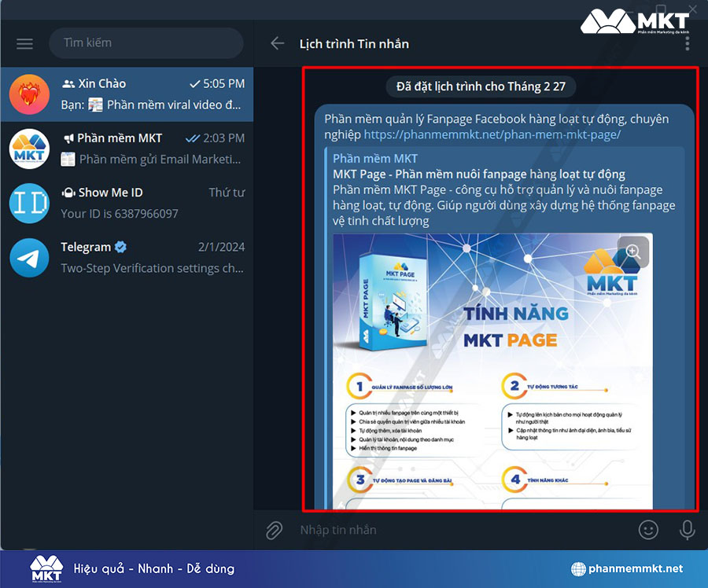Click the Show Me ID avatar
Image resolution: width=708 pixels, height=588 pixels.
(29, 203)
